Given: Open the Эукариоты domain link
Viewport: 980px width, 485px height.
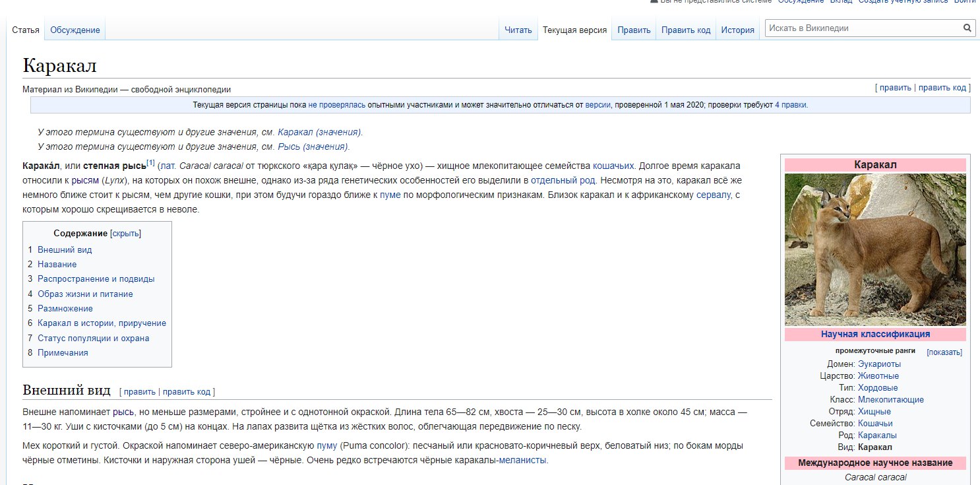Looking at the screenshot, I should click(x=879, y=364).
